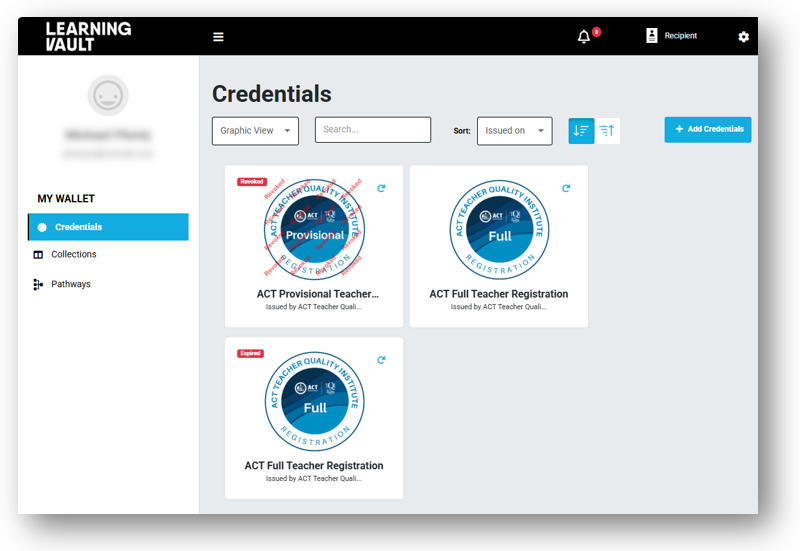
Task: Click the user avatar smiley image
Action: tap(108, 95)
